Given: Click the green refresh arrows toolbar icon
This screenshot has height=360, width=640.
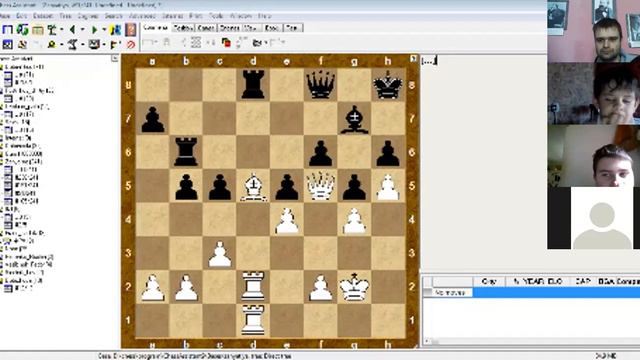Looking at the screenshot, I should [x=22, y=29].
